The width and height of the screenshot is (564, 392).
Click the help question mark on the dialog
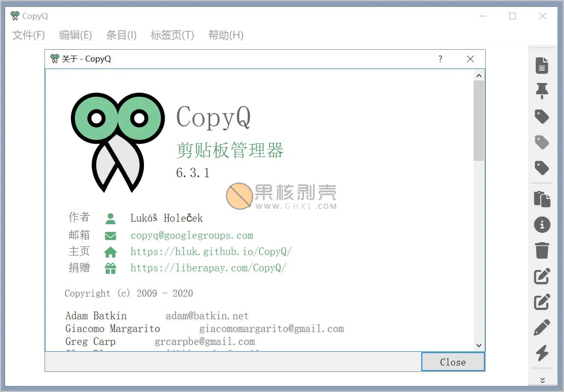coord(440,59)
